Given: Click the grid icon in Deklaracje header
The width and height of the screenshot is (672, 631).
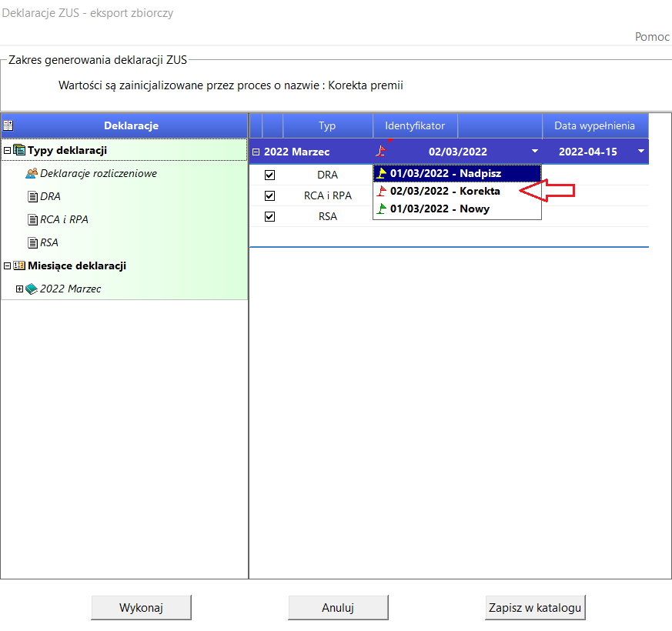Looking at the screenshot, I should (8, 125).
